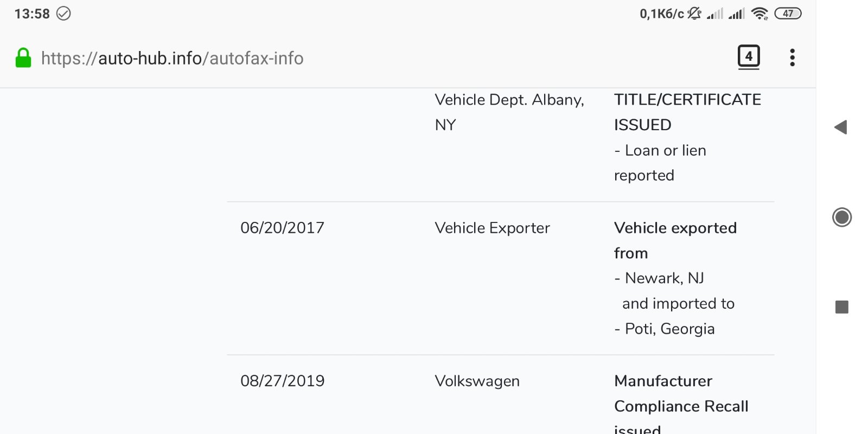Tap the Android home circle button
This screenshot has width=868, height=434.
pyautogui.click(x=842, y=218)
